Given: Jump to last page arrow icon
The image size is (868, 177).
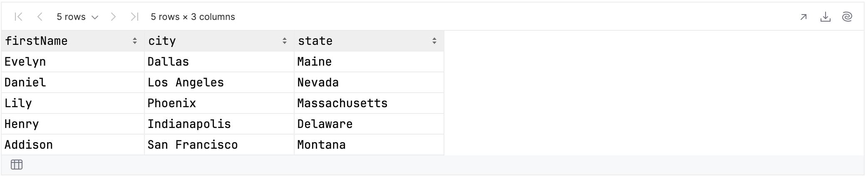Looking at the screenshot, I should [x=134, y=17].
